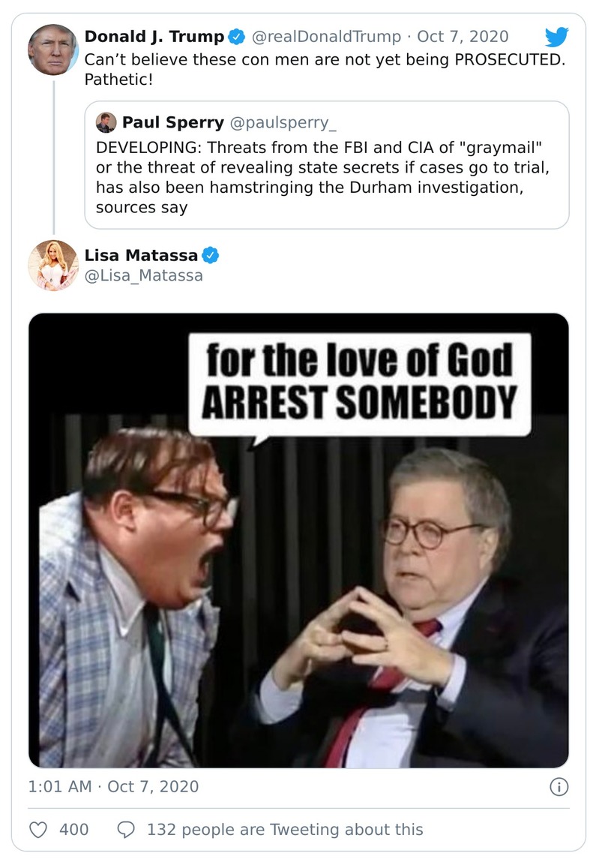The image size is (599, 868).
Task: Click the blue verified badge beside Lisa Matassa
Action: tap(211, 256)
